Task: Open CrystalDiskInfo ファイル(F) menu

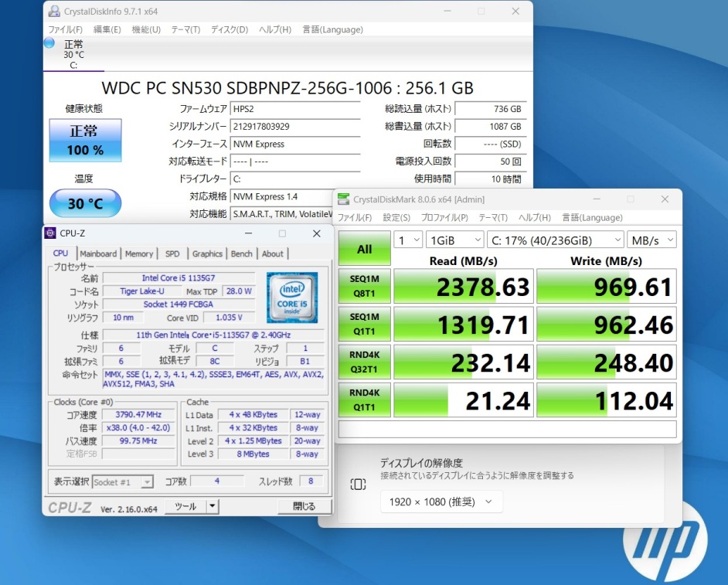Action: [x=66, y=29]
